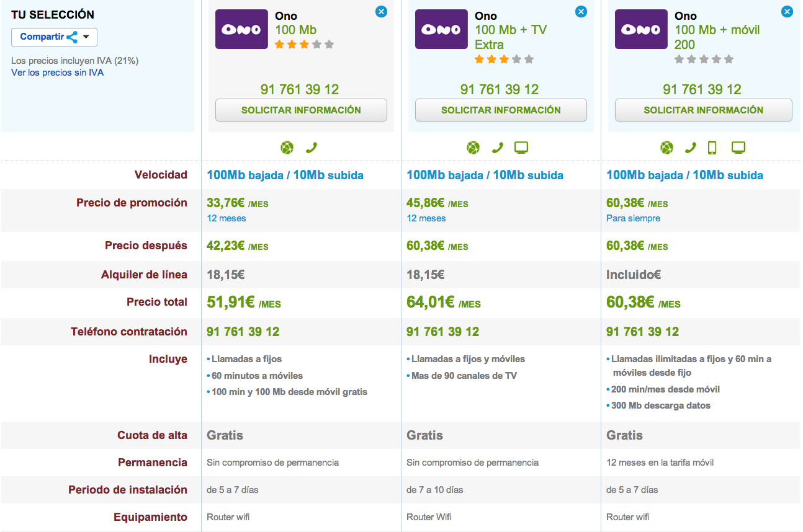Click the 'Teléfono contratación' number in the 100 Mb column
The image size is (803, 532).
coord(243,332)
